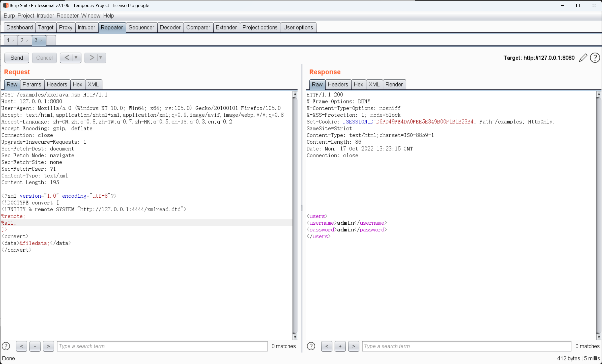The height and width of the screenshot is (364, 602).
Task: Go to next match in request search
Action: click(48, 346)
